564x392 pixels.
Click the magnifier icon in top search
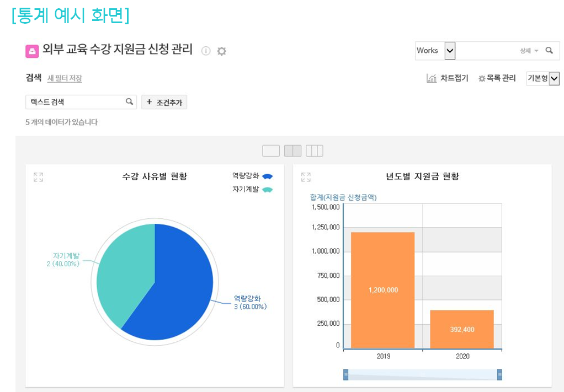549,50
